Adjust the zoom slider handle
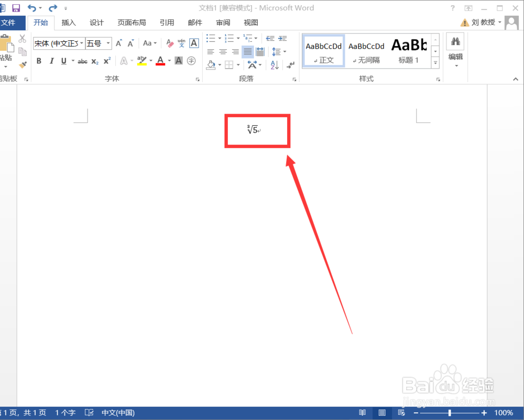Viewport: 524px width, 420px height. click(450, 413)
